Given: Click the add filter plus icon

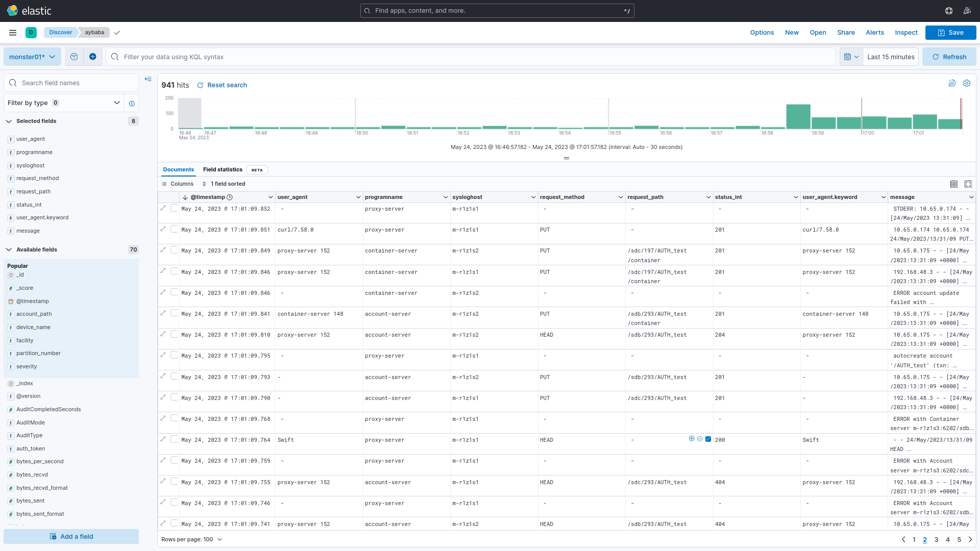Looking at the screenshot, I should point(92,57).
